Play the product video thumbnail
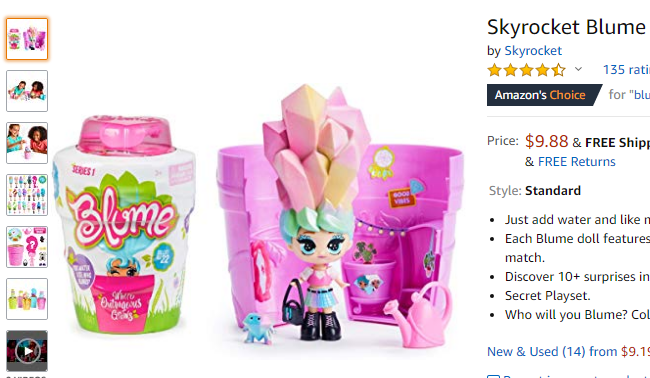The image size is (650, 378). click(27, 351)
